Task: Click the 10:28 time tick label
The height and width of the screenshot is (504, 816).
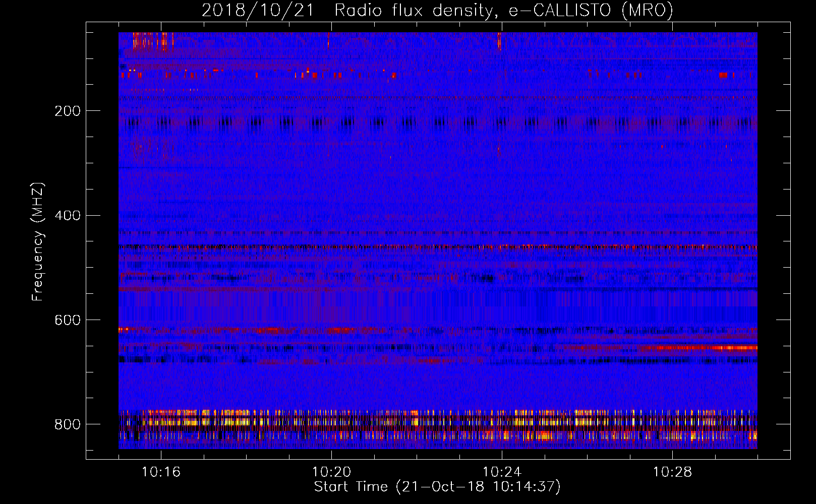Action: (672, 472)
